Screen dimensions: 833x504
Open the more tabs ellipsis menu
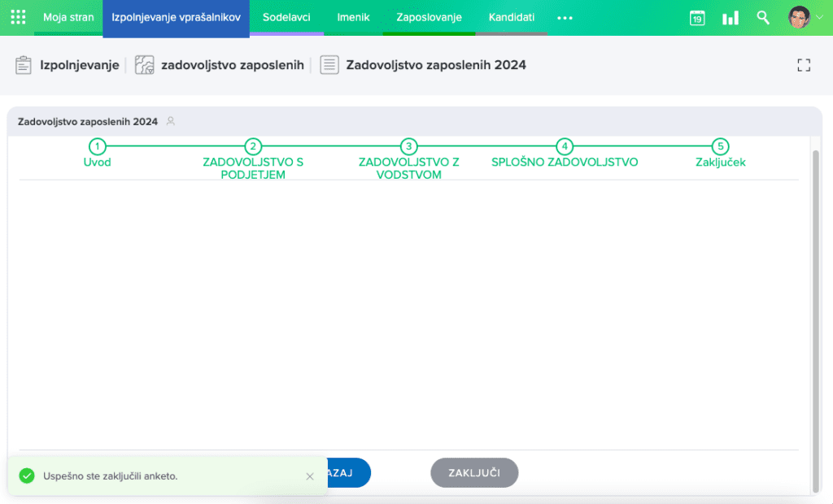pos(565,18)
